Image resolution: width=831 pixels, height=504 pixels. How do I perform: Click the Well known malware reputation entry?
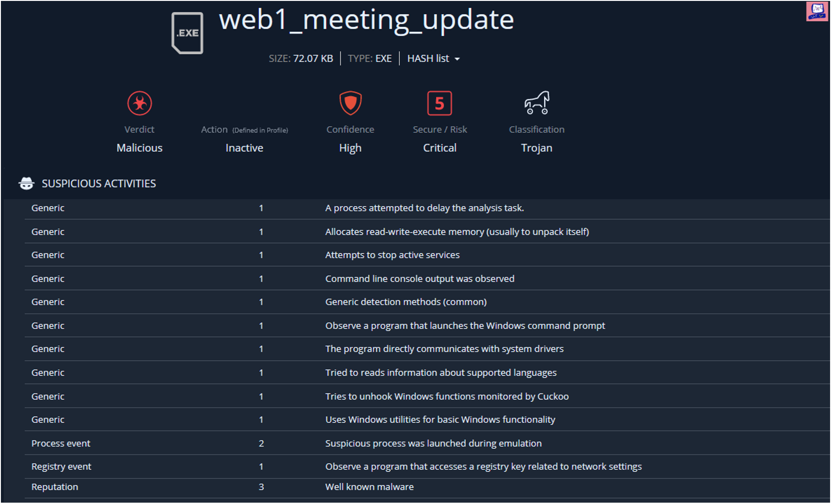(369, 486)
